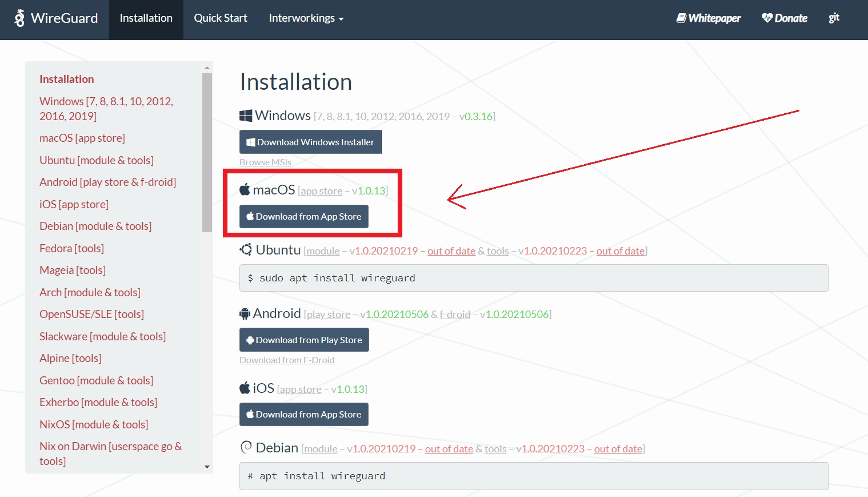Click the Apple icon beside iOS heading

click(x=245, y=388)
